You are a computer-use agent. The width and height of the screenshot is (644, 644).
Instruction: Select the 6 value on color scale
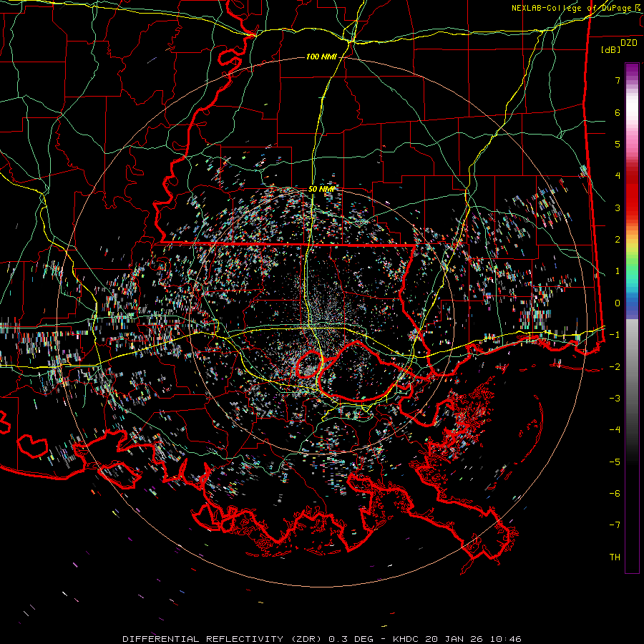click(x=618, y=112)
